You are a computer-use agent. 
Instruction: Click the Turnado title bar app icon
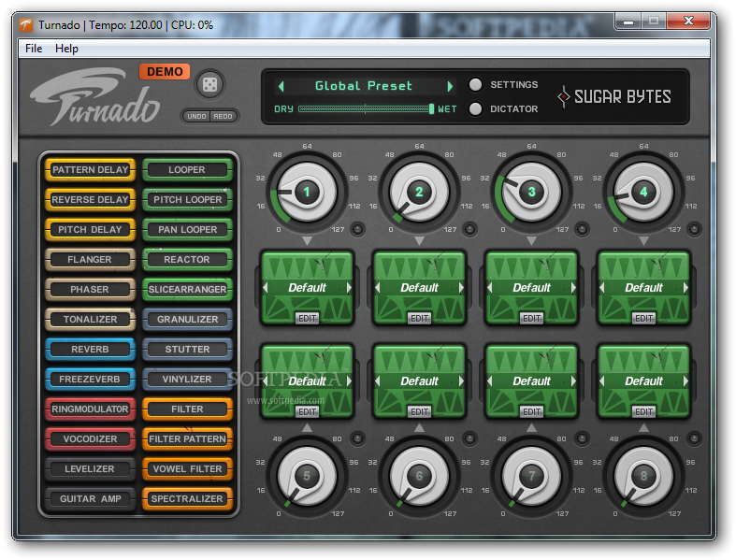[26, 25]
